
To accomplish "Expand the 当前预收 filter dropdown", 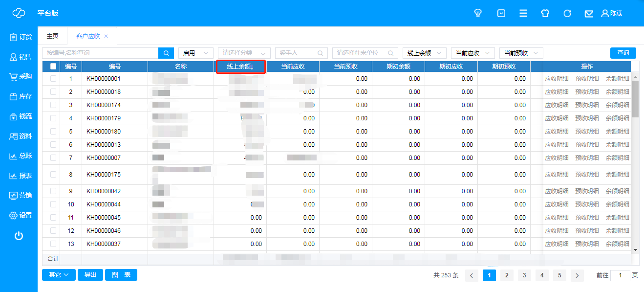I will tap(521, 53).
